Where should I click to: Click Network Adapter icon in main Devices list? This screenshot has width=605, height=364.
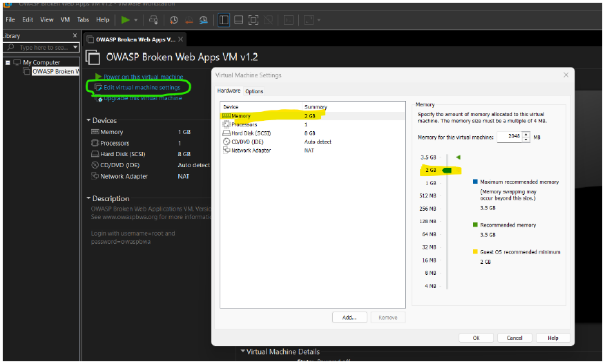coord(95,176)
